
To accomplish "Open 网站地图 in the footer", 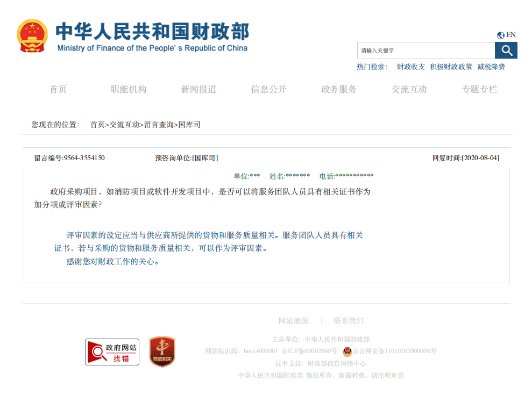I will point(293,320).
